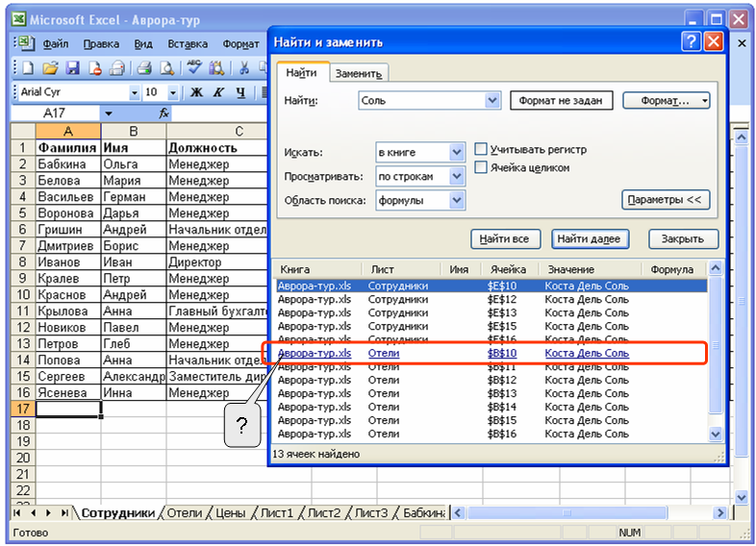Apply underline with the Ч button
The height and width of the screenshot is (546, 756).
click(240, 92)
